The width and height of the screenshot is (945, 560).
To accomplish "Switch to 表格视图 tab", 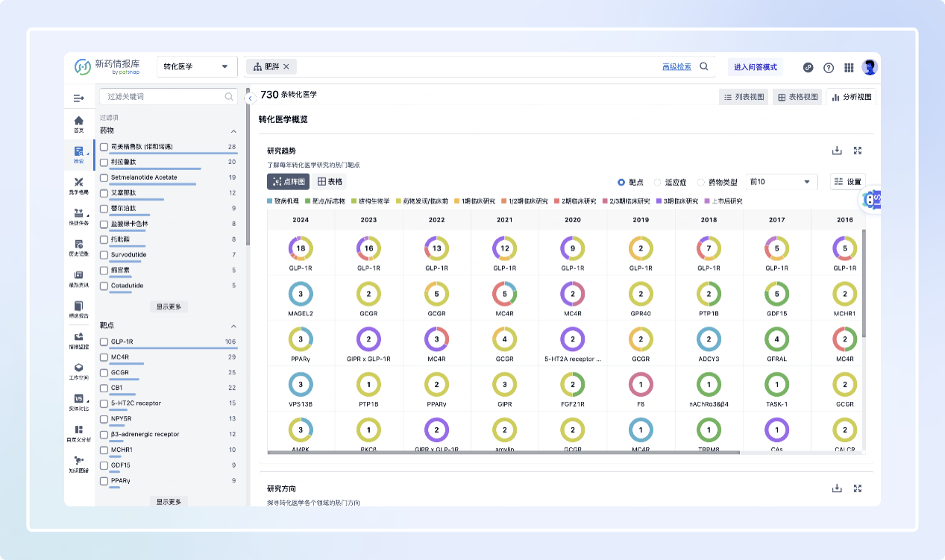I will [x=797, y=97].
